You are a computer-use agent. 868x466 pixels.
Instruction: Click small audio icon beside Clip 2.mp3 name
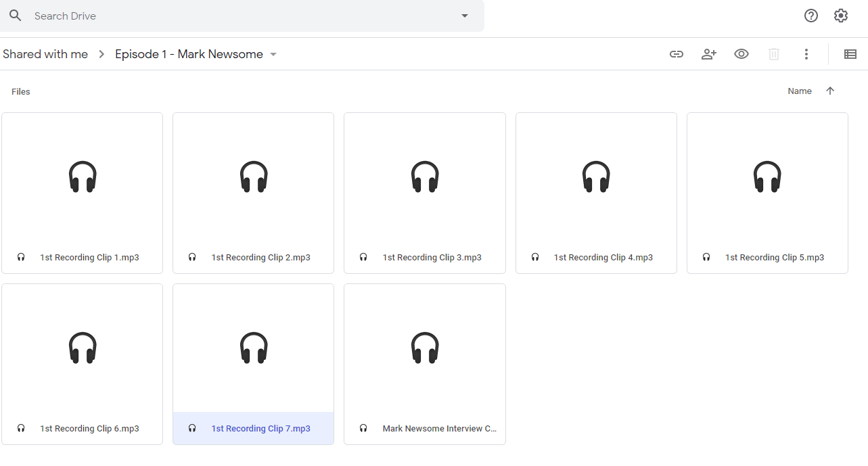coord(192,258)
